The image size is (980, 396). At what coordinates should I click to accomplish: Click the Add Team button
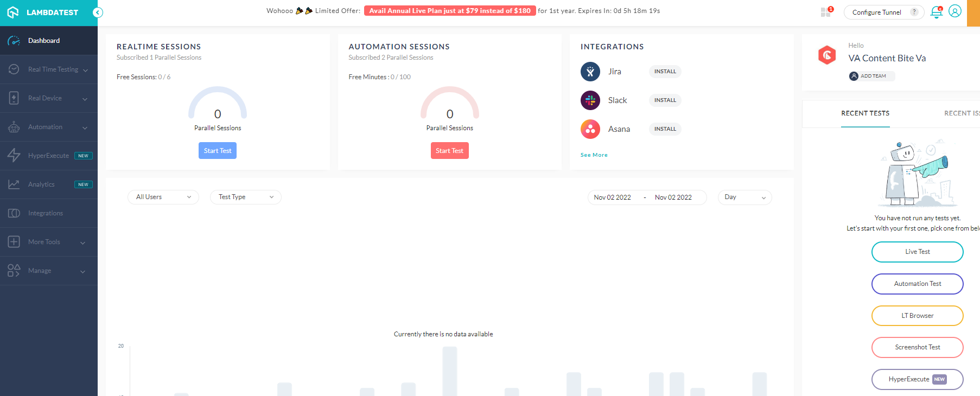872,76
